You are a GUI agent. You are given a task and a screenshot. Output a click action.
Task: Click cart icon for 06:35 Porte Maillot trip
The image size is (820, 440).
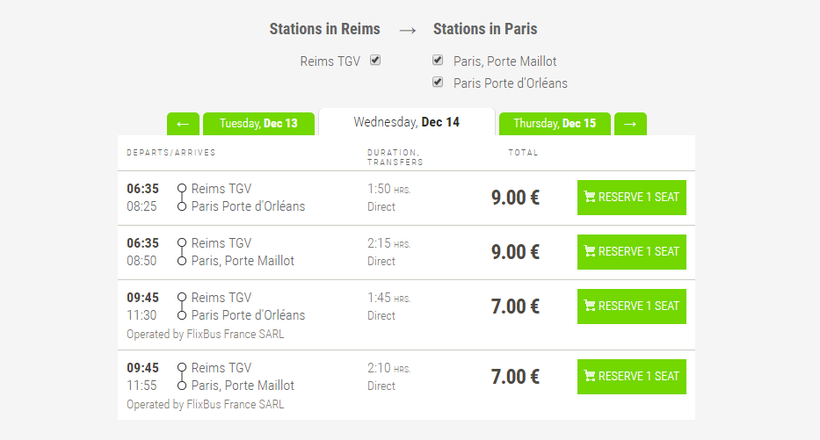(590, 251)
